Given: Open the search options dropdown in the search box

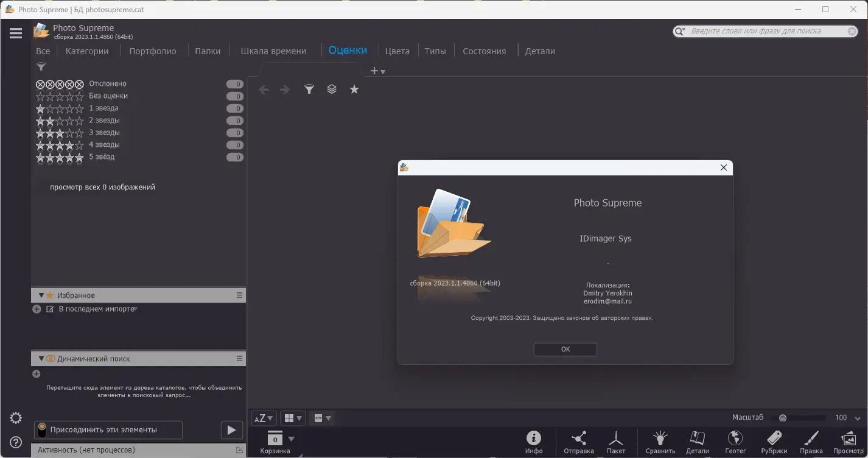Looking at the screenshot, I should pos(681,31).
